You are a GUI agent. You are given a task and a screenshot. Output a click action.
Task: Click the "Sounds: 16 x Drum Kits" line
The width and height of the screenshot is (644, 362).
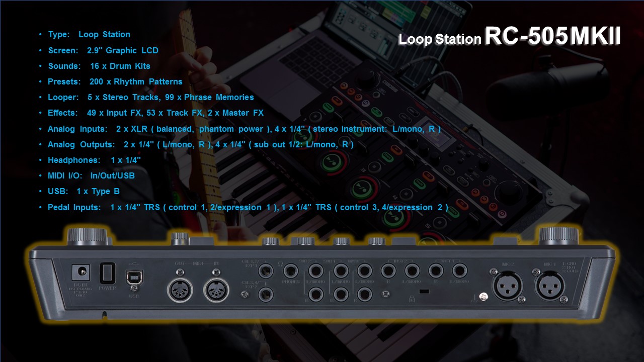click(x=99, y=66)
